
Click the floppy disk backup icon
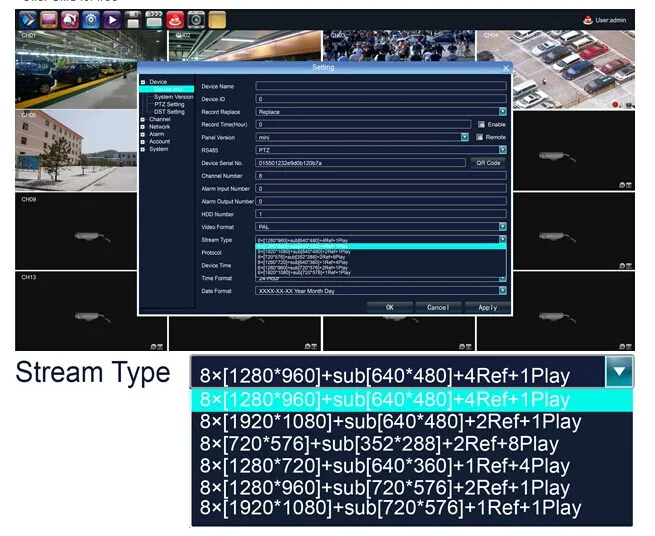[x=133, y=20]
